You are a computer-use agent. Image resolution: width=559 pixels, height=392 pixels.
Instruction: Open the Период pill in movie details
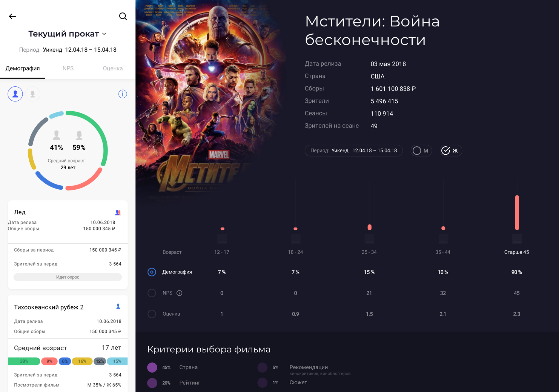coord(354,151)
